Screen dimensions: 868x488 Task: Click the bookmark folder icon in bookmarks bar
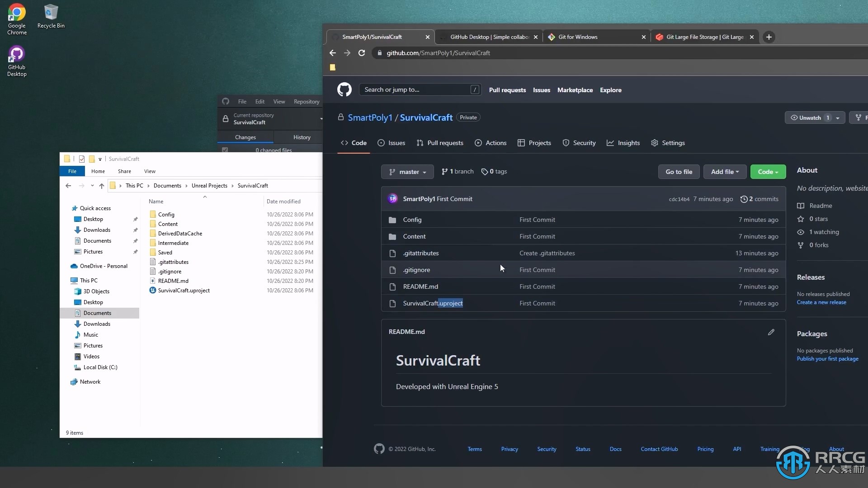click(333, 67)
